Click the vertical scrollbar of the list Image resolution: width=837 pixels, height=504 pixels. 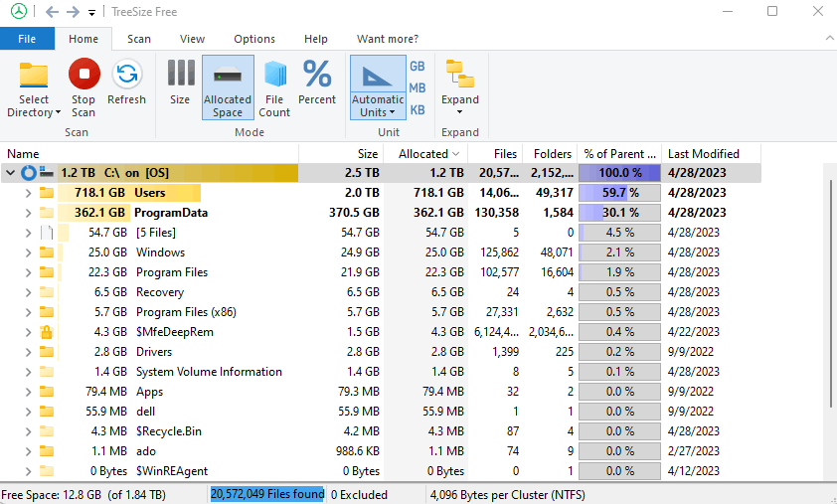[831, 293]
